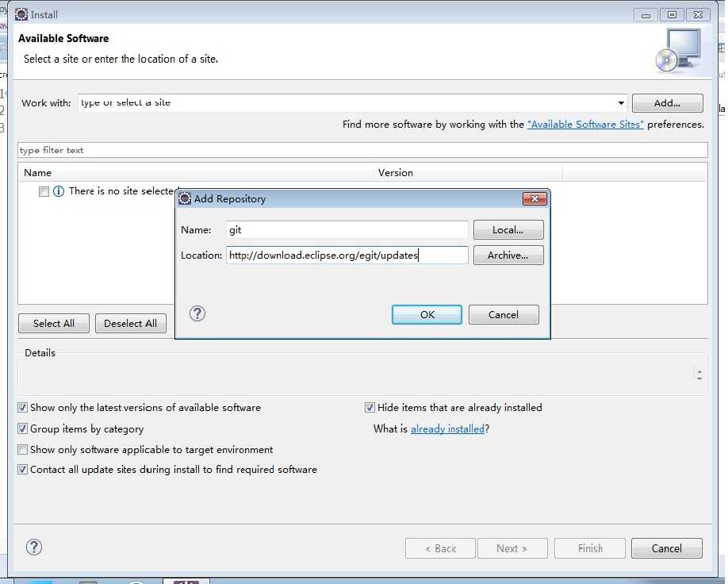Open Install wizard help icon

pos(34,547)
